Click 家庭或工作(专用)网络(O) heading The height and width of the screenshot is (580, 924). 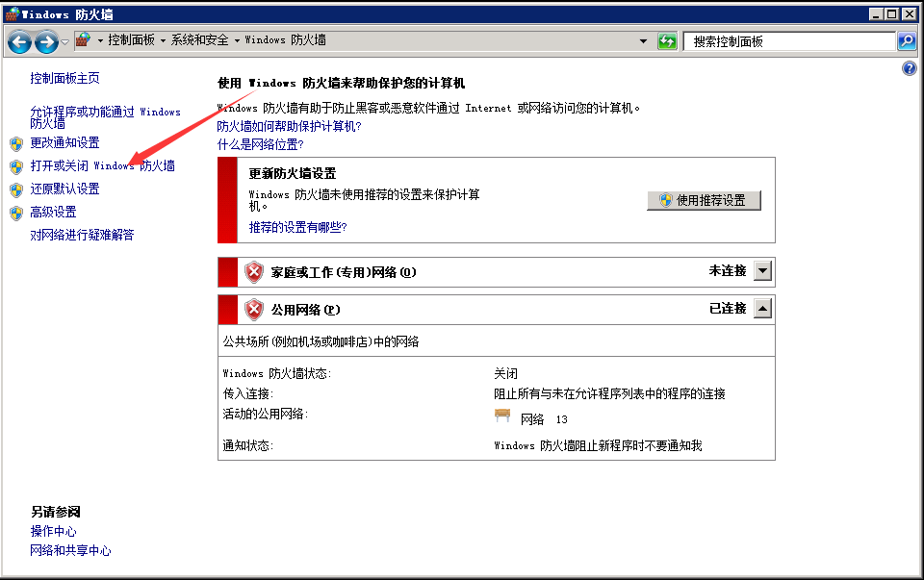(x=344, y=272)
